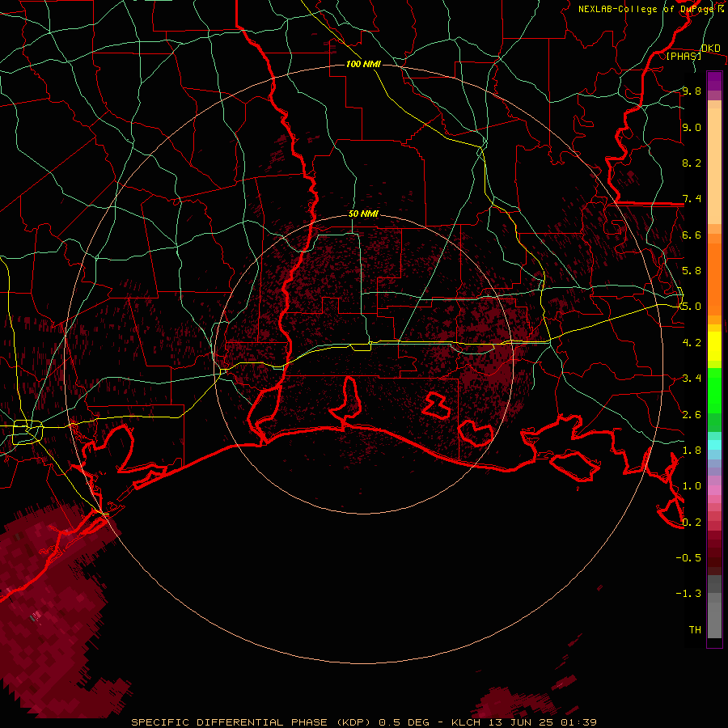Click the 3.4 scale value
Screen dimensions: 728x728
click(692, 379)
